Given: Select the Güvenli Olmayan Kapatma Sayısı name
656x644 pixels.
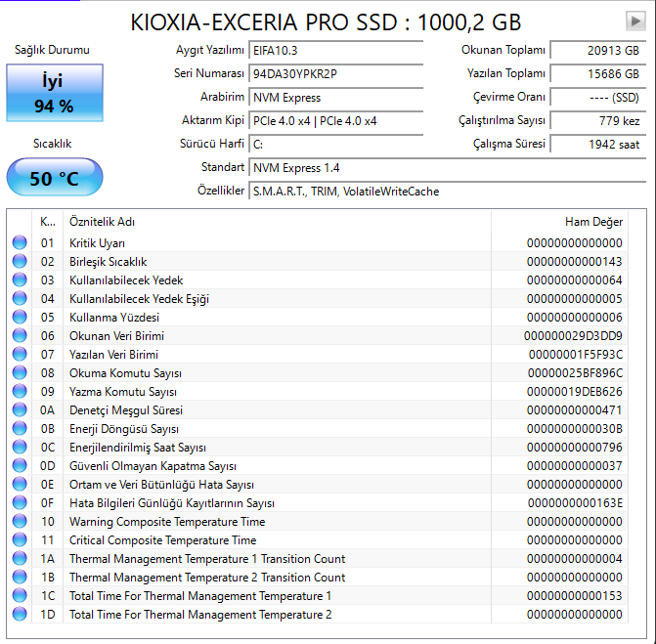Looking at the screenshot, I should (153, 466).
